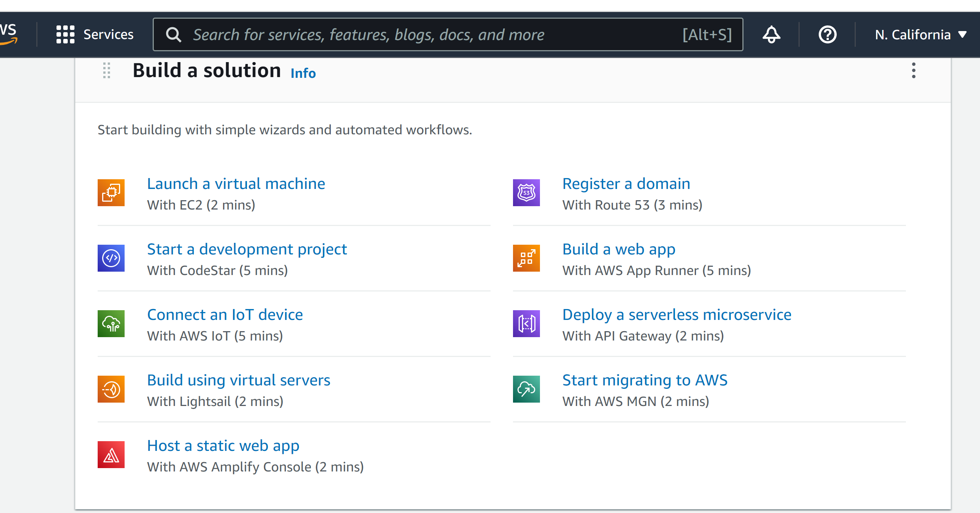Screen dimensions: 980x513
Task: Click the AWS MGN migration icon
Action: 526,389
